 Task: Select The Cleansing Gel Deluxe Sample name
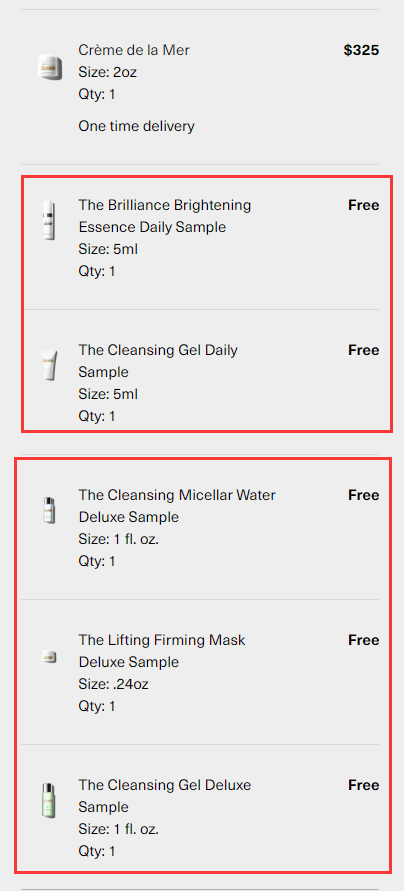pyautogui.click(x=165, y=796)
